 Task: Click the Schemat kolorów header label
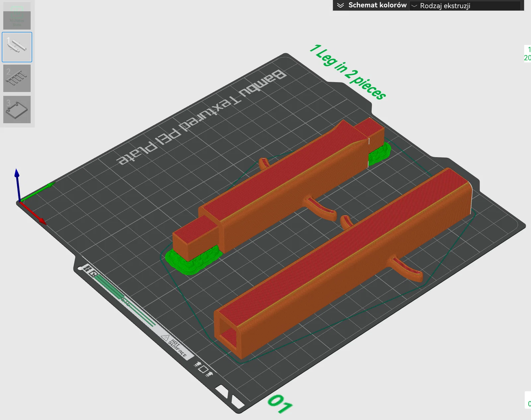pyautogui.click(x=377, y=5)
